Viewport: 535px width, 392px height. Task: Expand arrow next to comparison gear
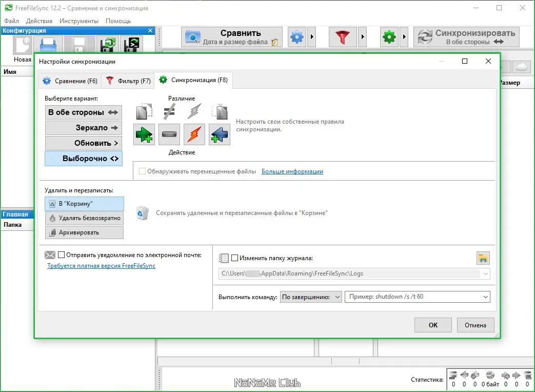311,37
